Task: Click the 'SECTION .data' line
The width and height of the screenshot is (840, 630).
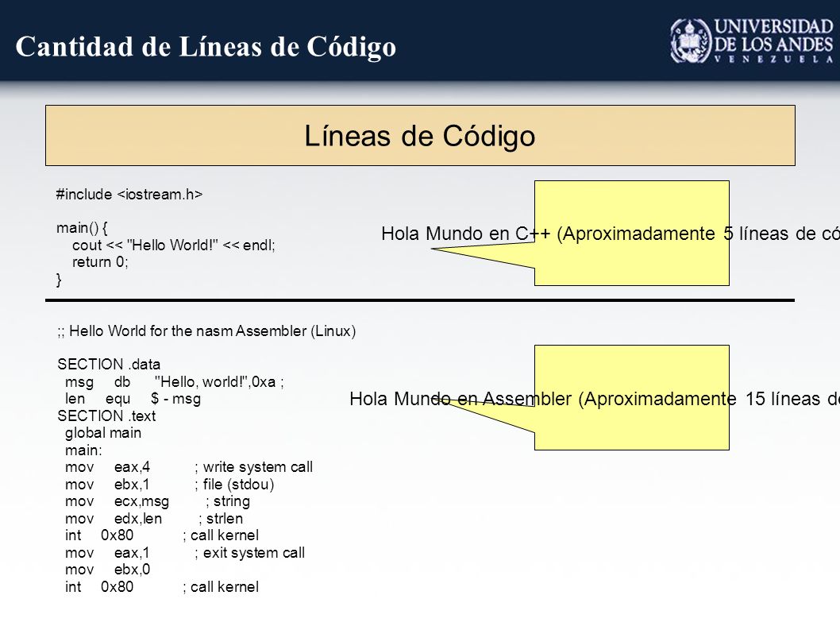Action: click(x=109, y=365)
